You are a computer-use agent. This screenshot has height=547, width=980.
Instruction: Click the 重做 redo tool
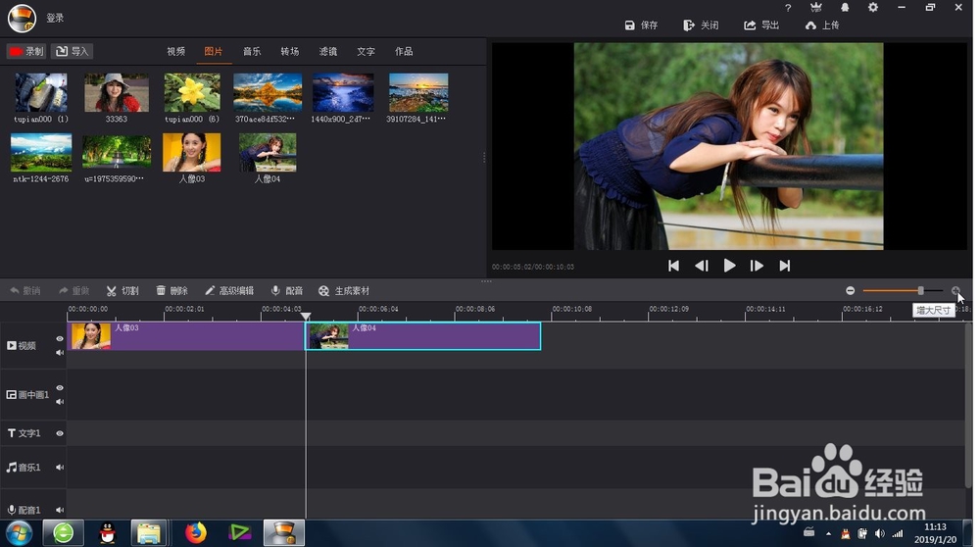(x=73, y=291)
